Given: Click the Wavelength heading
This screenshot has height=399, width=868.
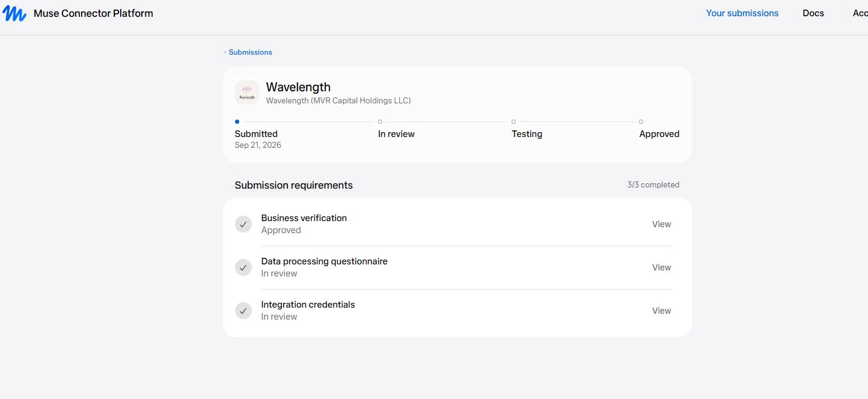Looking at the screenshot, I should [298, 87].
